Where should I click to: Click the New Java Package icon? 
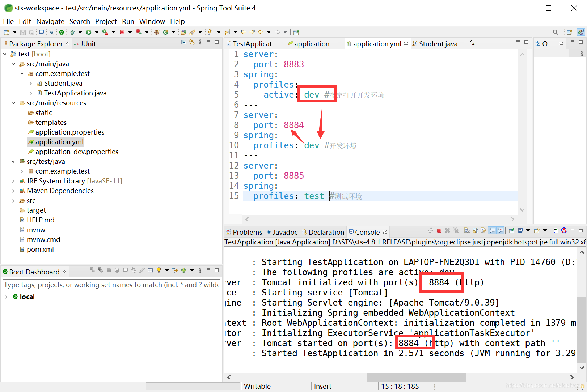[157, 32]
